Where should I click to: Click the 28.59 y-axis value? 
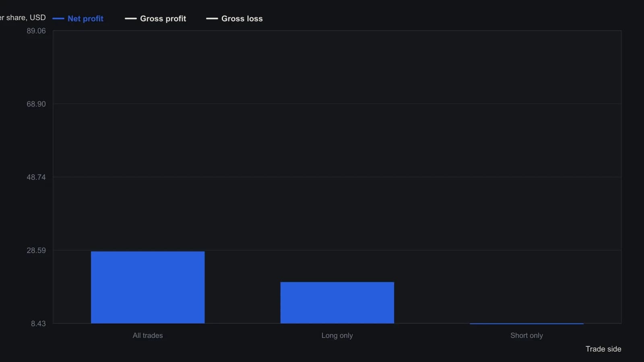click(x=36, y=251)
